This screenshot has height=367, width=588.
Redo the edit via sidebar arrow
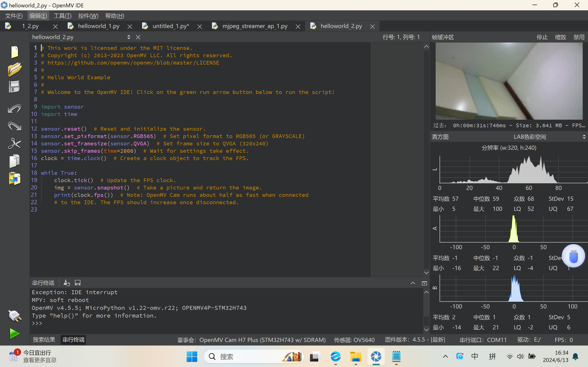pyautogui.click(x=14, y=126)
